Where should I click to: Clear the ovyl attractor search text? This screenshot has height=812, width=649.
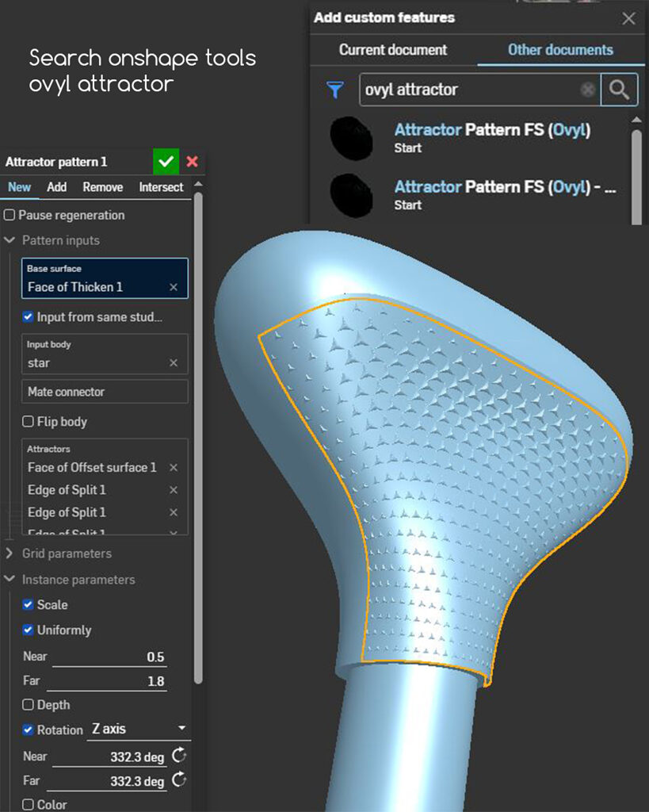(587, 90)
